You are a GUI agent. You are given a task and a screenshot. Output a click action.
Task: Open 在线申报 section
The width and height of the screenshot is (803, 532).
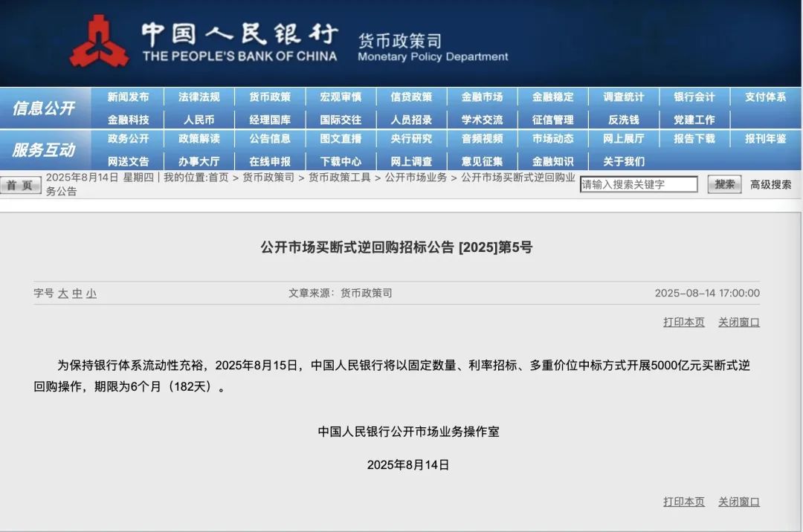click(x=270, y=162)
